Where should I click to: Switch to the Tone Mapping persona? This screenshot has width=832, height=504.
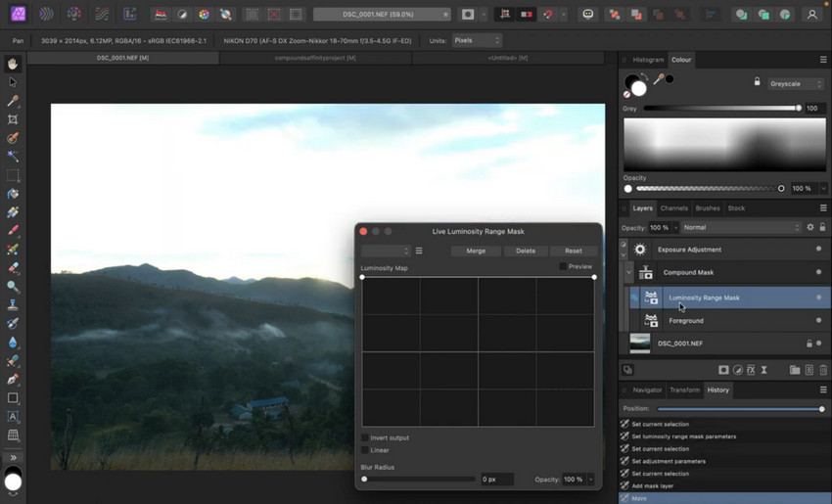coord(102,15)
